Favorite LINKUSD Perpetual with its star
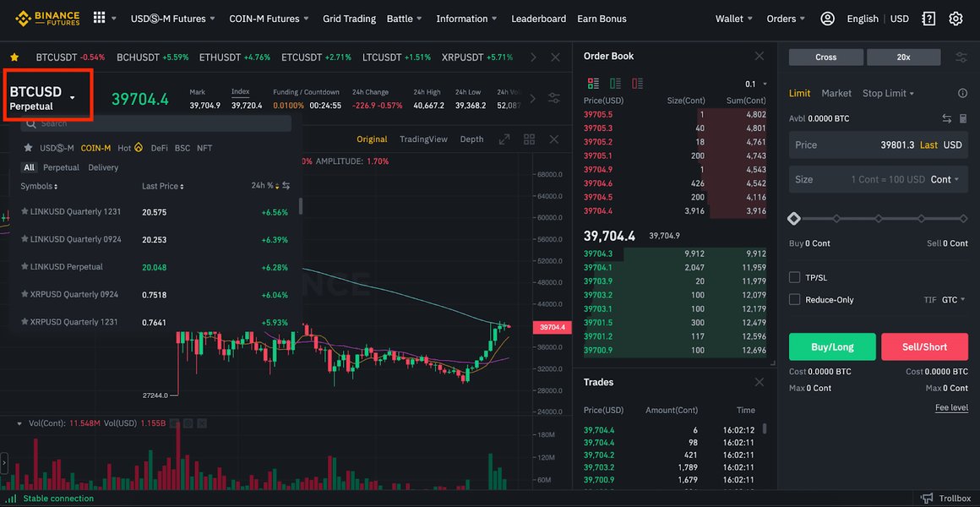980x507 pixels. click(25, 267)
